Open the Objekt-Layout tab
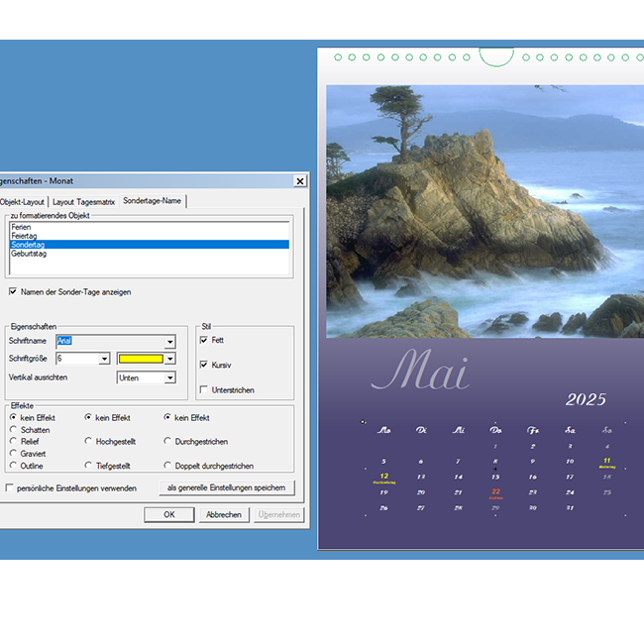The image size is (644, 644). (x=22, y=201)
